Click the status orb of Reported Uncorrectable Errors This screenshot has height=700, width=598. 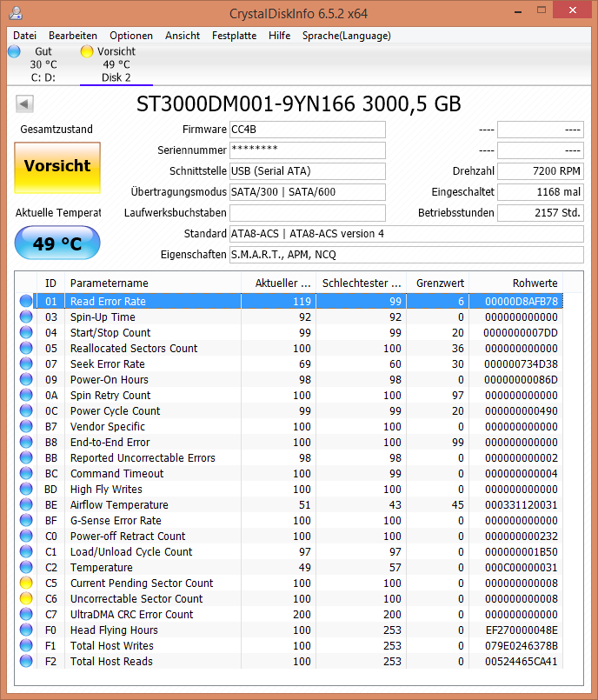pyautogui.click(x=26, y=457)
